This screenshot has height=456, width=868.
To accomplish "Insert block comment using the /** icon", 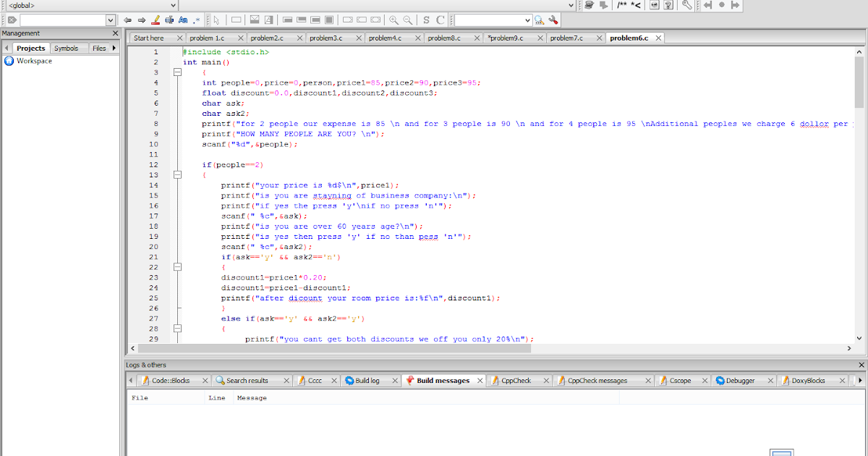I will 620,5.
